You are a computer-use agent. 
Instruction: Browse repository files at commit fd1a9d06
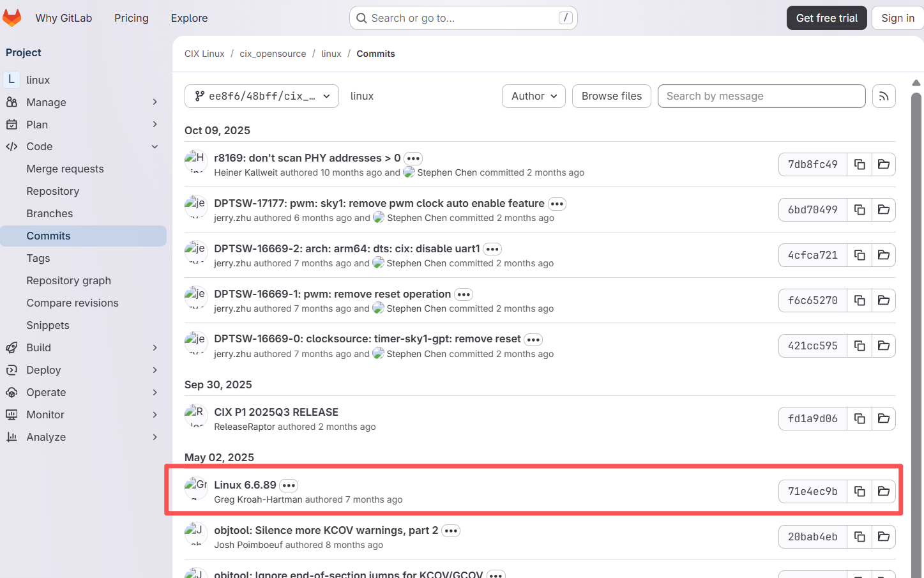(x=884, y=419)
